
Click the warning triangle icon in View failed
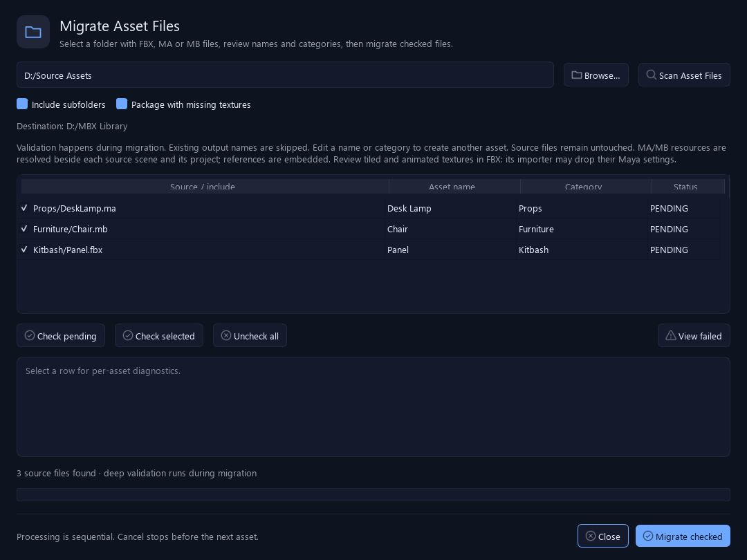[671, 336]
